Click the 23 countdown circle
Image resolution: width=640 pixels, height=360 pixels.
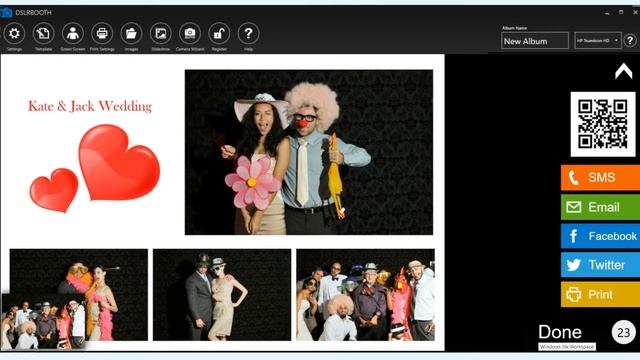tap(623, 333)
